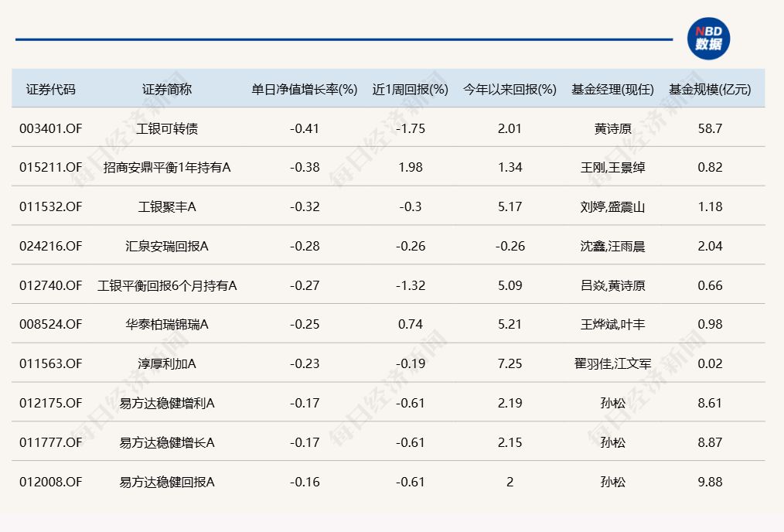Click year-to-date return 2.19

tap(510, 403)
